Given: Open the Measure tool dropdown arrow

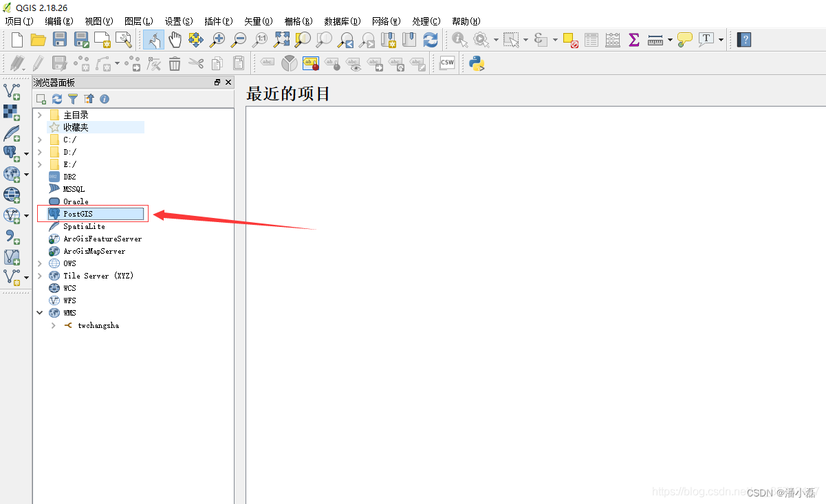Looking at the screenshot, I should 670,40.
